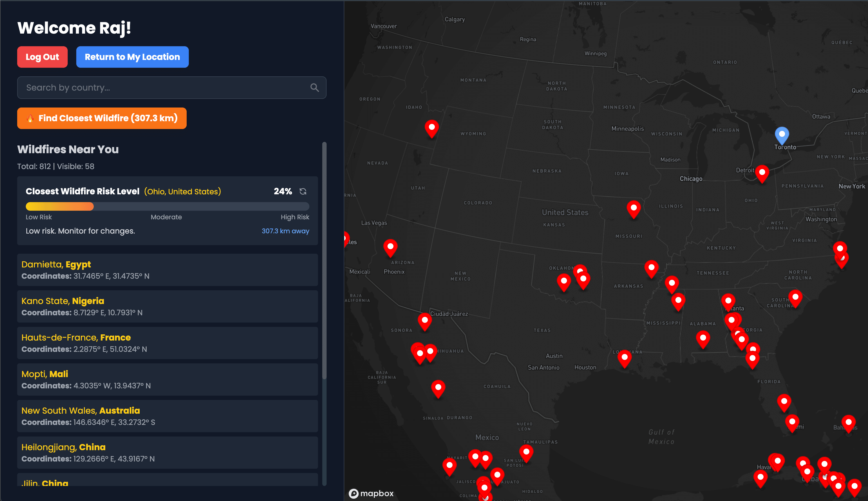
Task: Click the wildfire marker near Ciudad Juárez
Action: point(425,321)
